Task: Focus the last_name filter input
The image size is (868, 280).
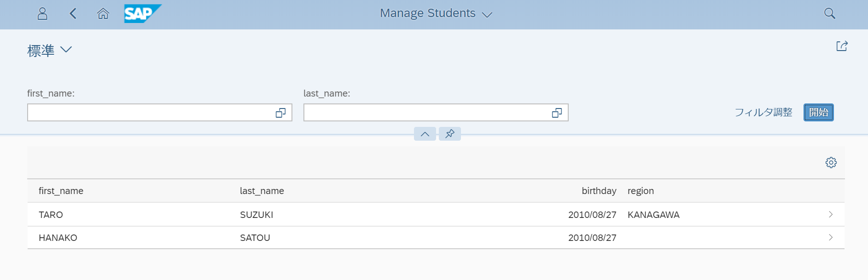Action: pyautogui.click(x=426, y=113)
